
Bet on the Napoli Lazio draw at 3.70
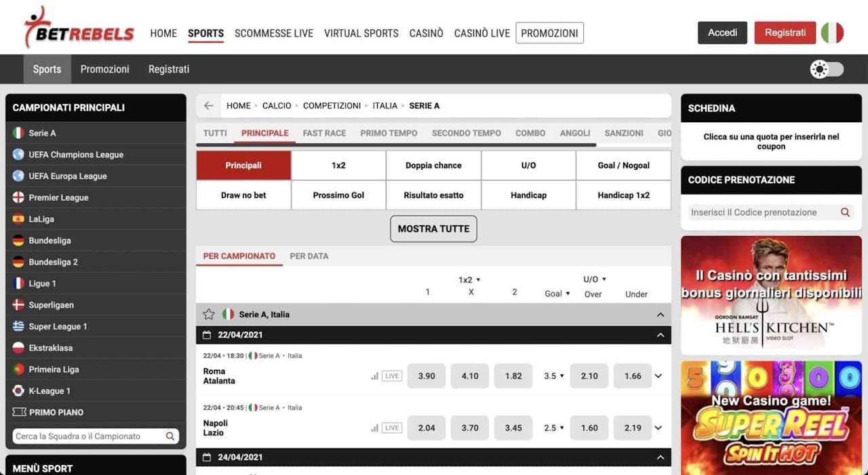tap(470, 428)
